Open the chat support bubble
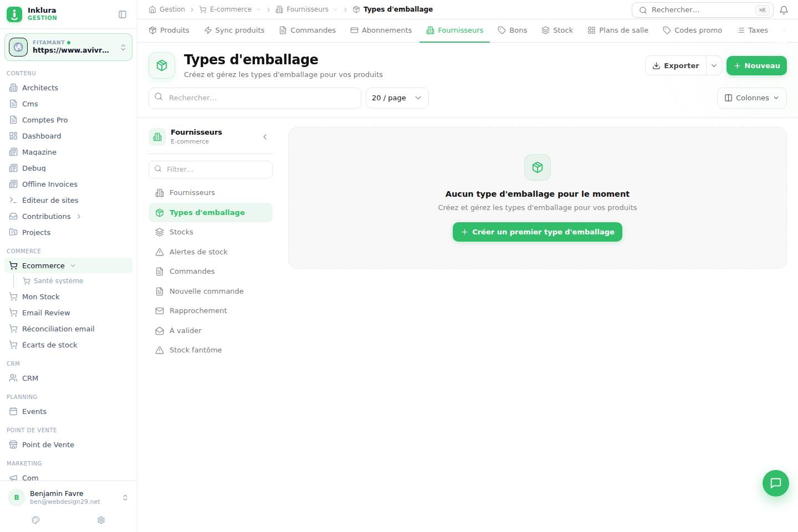 775,483
